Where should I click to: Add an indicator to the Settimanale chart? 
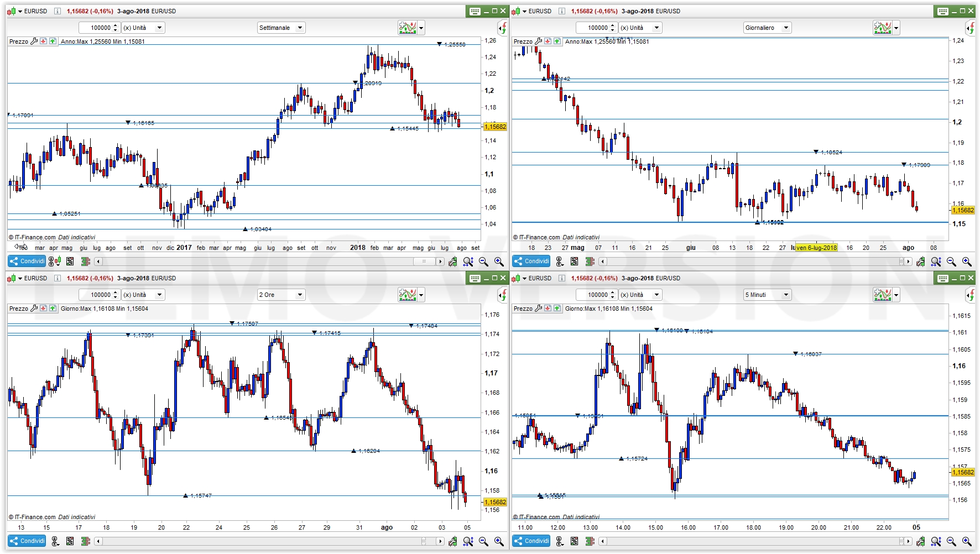point(407,28)
